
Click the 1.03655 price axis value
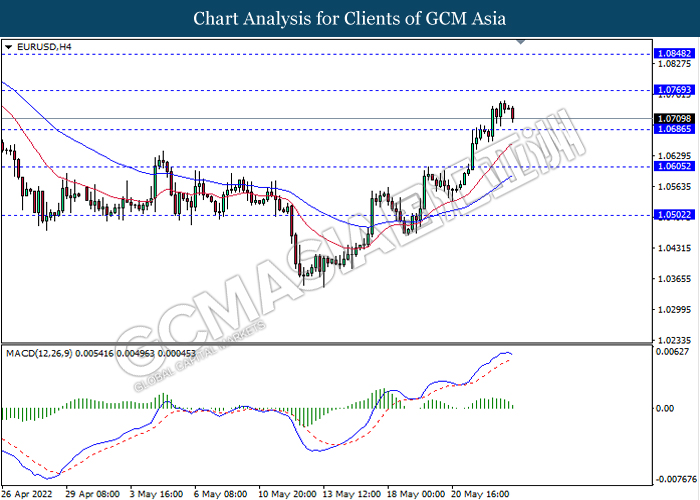675,279
